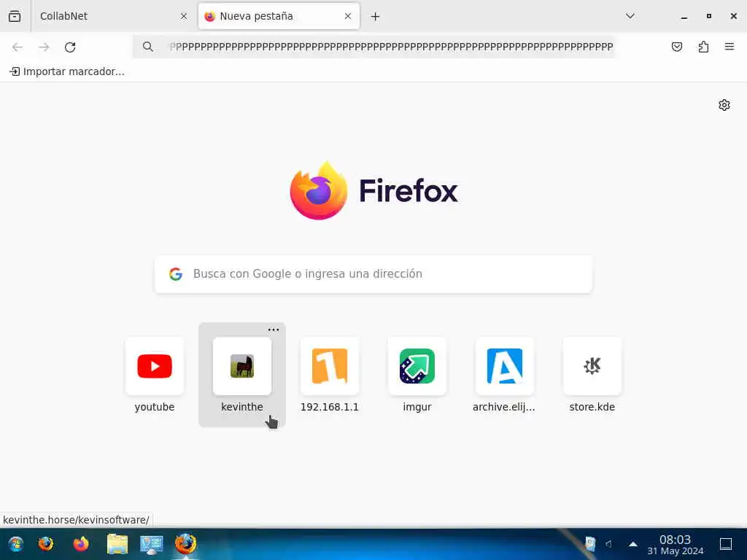Open the Extensions puzzle icon
The height and width of the screenshot is (560, 747).
(x=703, y=47)
